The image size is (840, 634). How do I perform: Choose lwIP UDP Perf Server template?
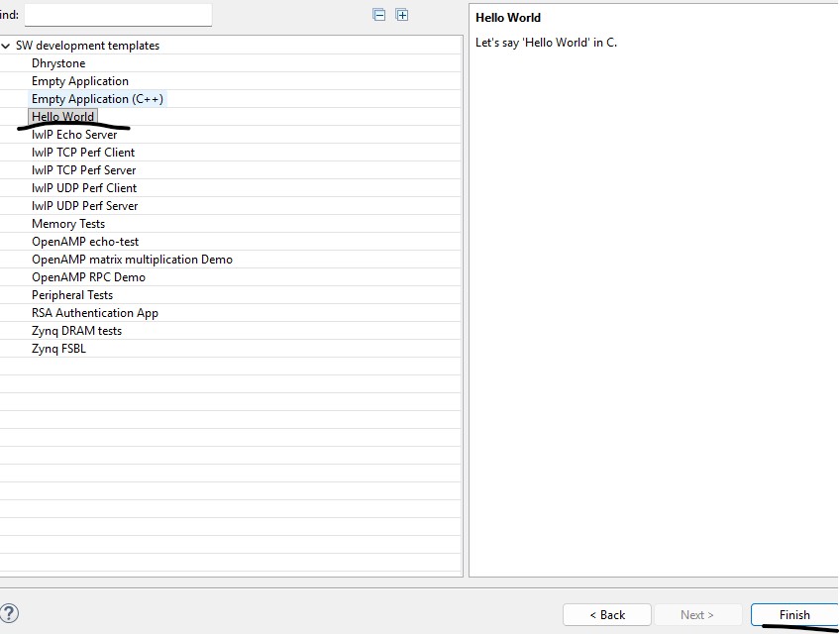point(85,206)
